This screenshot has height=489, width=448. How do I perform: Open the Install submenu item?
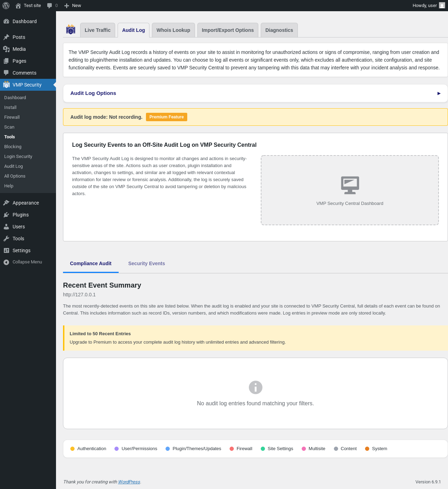[x=10, y=108]
